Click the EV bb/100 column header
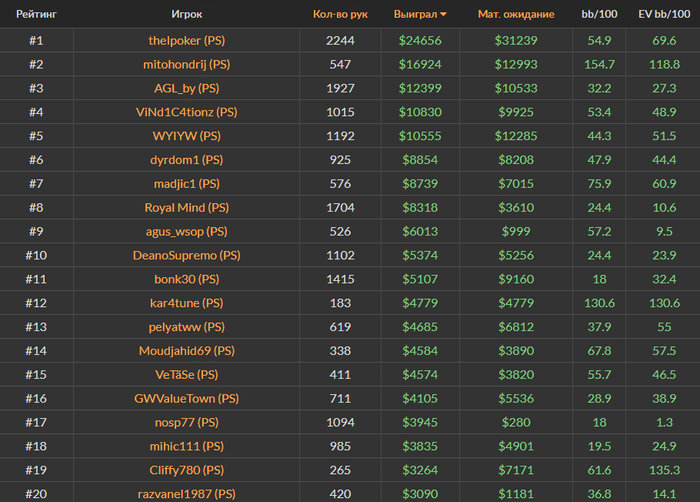The image size is (700, 502). pos(663,15)
